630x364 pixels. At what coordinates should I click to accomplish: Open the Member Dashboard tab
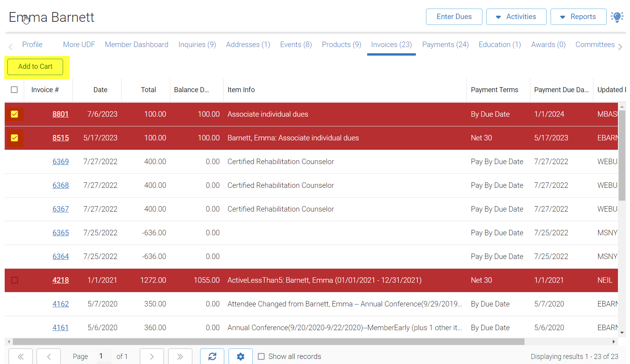click(137, 45)
